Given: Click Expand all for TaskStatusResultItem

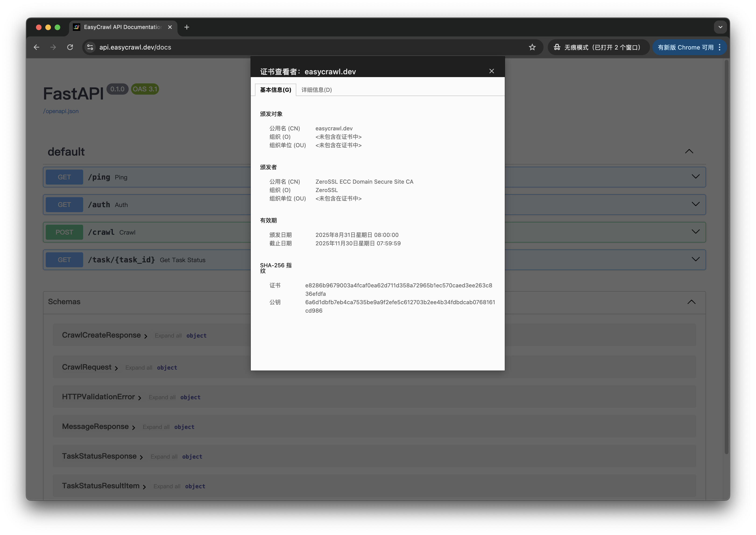Looking at the screenshot, I should click(167, 486).
